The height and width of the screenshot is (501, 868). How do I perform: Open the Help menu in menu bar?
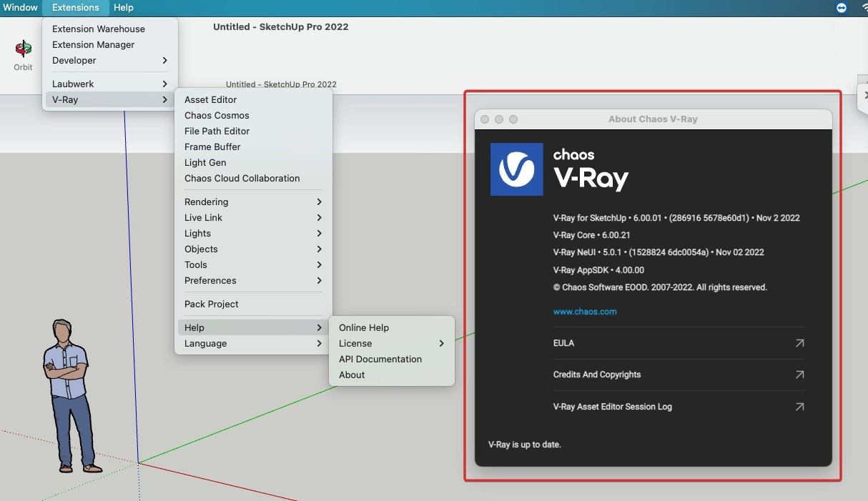[x=124, y=7]
